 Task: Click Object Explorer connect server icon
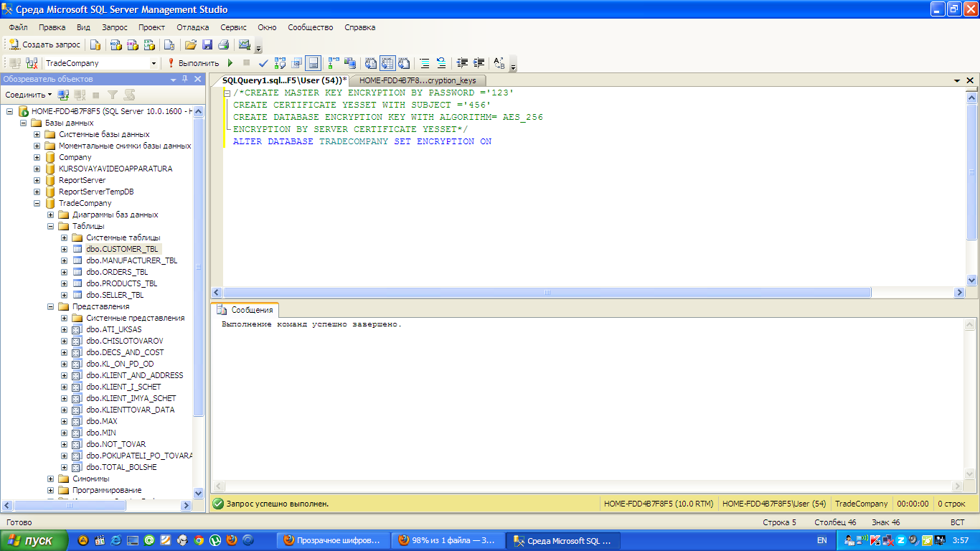pyautogui.click(x=63, y=95)
